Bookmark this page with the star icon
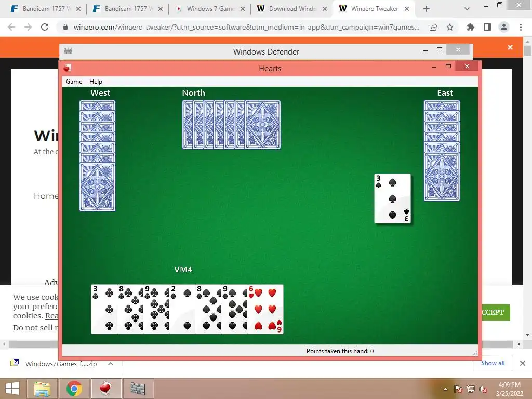Viewport: 532px width, 399px height. [450, 27]
